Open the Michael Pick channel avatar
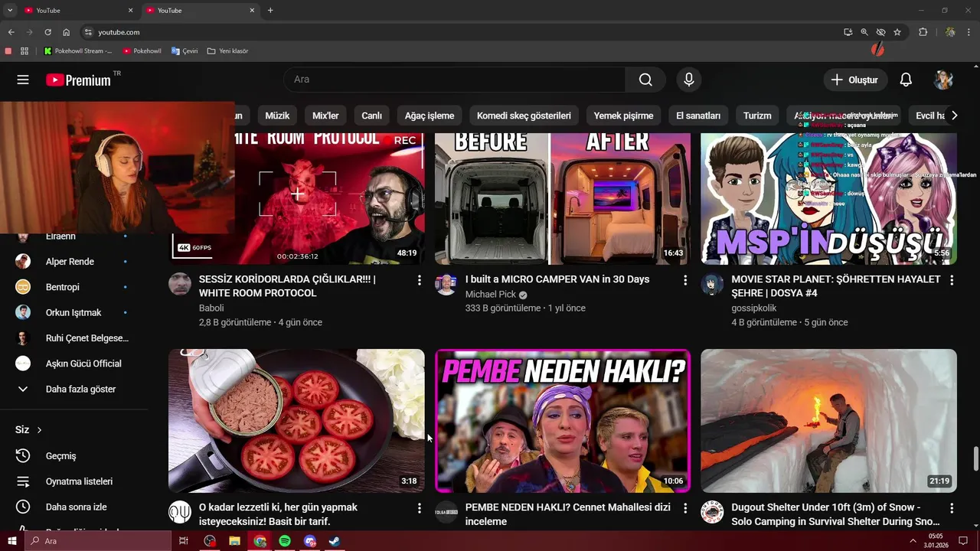The height and width of the screenshot is (551, 980). pyautogui.click(x=446, y=284)
